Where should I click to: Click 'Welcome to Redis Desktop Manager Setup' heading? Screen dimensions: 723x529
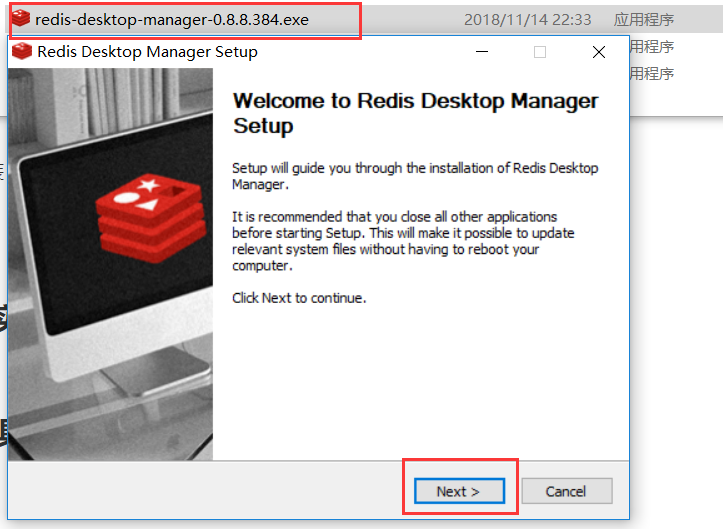pyautogui.click(x=415, y=113)
